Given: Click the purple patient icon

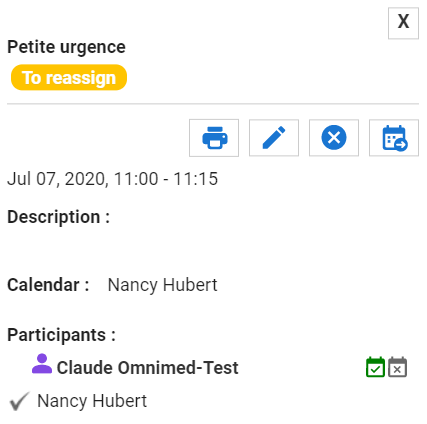Looking at the screenshot, I should coord(42,364).
